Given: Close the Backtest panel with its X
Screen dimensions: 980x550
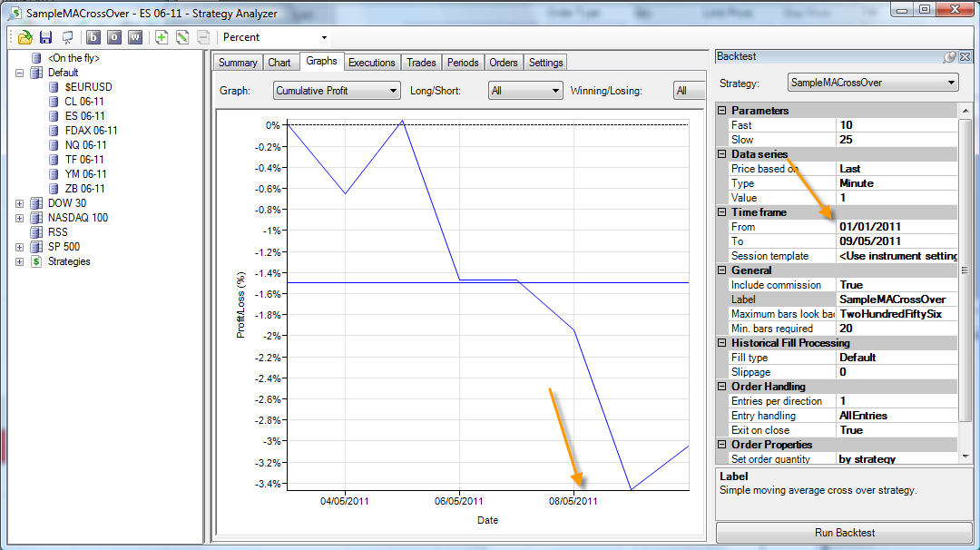Looking at the screenshot, I should point(965,57).
